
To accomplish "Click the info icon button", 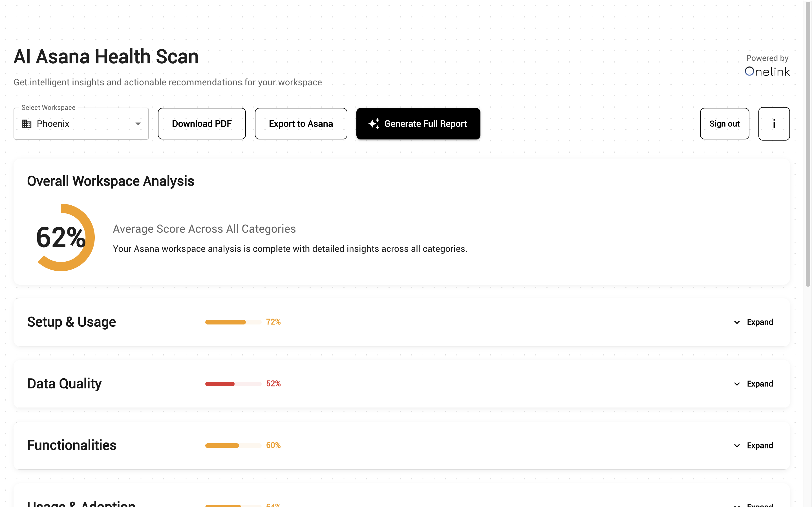I will (774, 123).
